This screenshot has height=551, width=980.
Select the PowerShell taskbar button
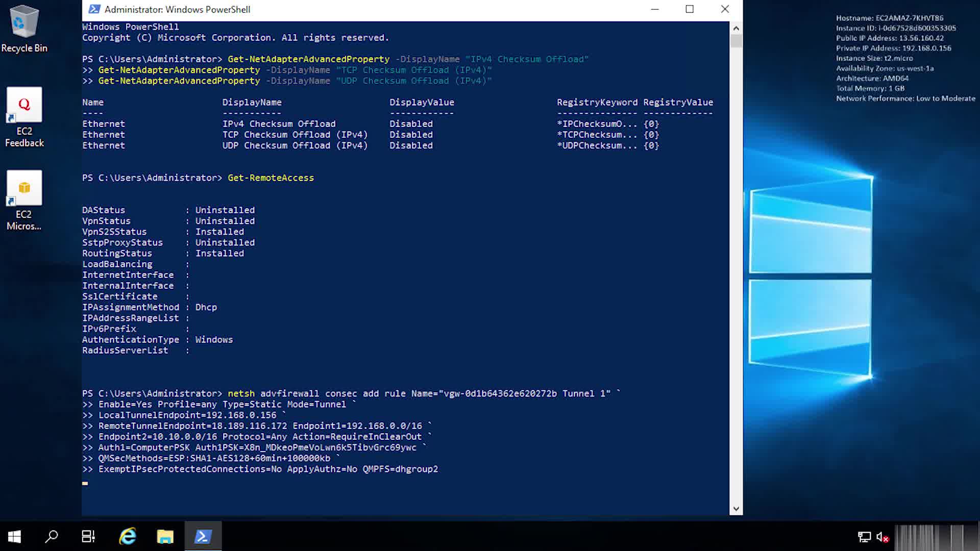coord(203,536)
